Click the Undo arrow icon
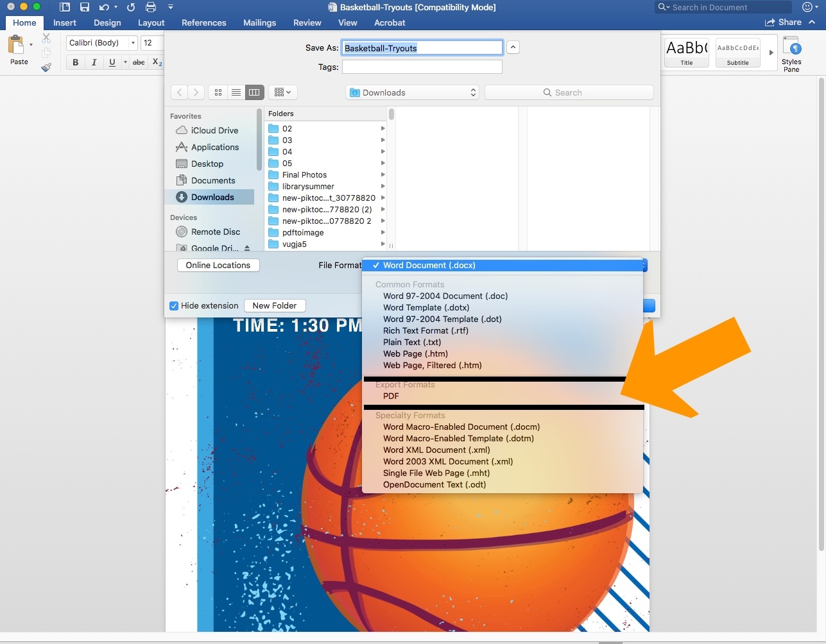826x644 pixels. coord(104,8)
